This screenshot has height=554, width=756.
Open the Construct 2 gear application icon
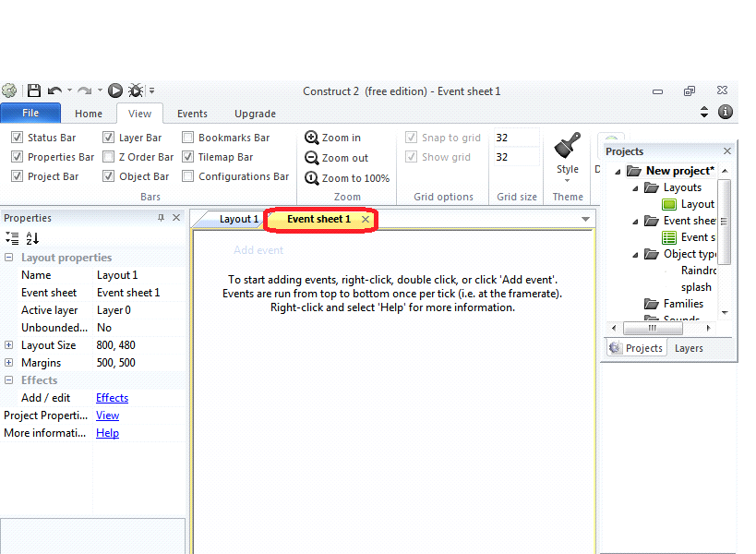[x=8, y=90]
